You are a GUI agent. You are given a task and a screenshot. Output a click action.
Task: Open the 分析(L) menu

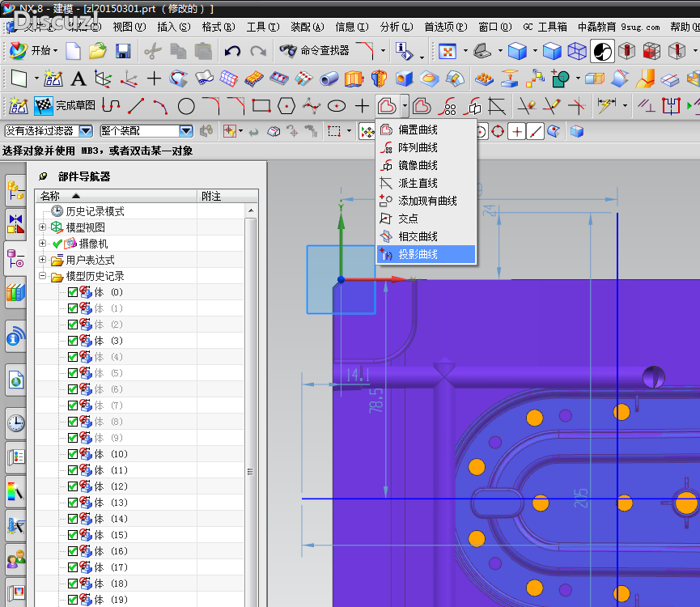[x=397, y=28]
